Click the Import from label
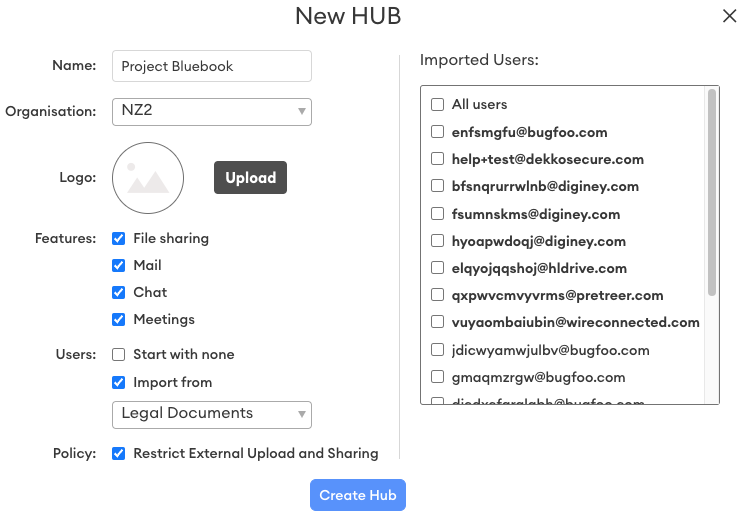The image size is (742, 518). click(173, 382)
